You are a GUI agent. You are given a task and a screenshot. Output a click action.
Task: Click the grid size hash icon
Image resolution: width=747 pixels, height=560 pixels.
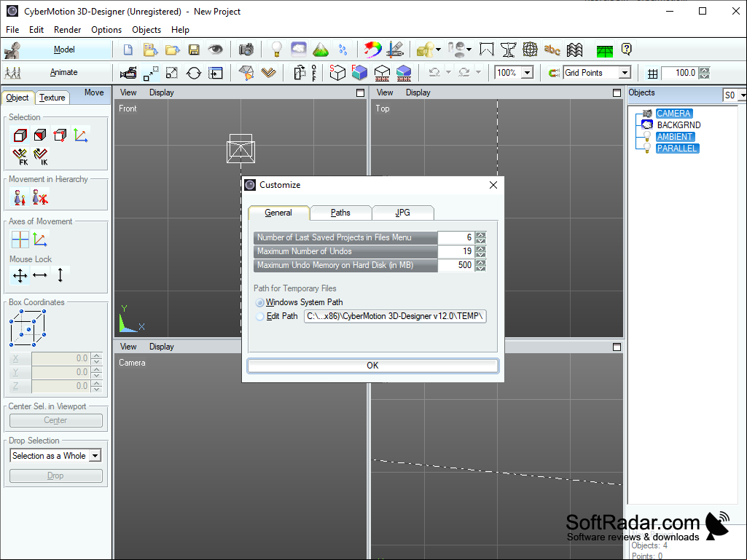[652, 74]
